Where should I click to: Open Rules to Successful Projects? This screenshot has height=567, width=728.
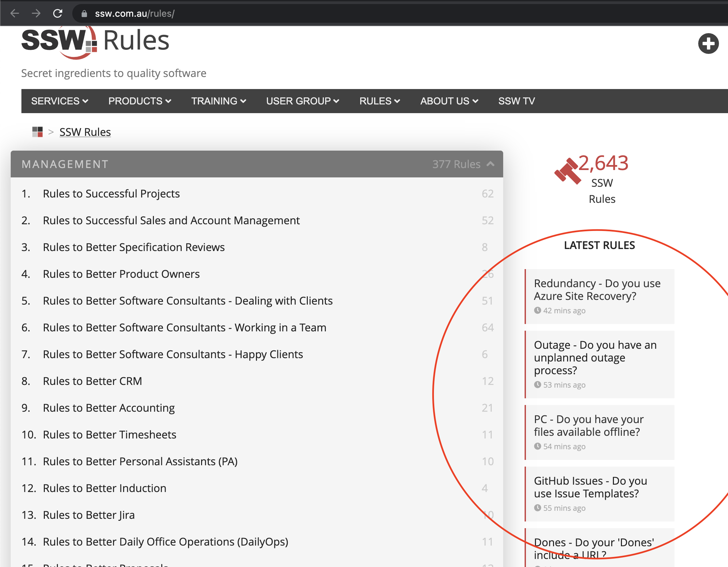(111, 193)
